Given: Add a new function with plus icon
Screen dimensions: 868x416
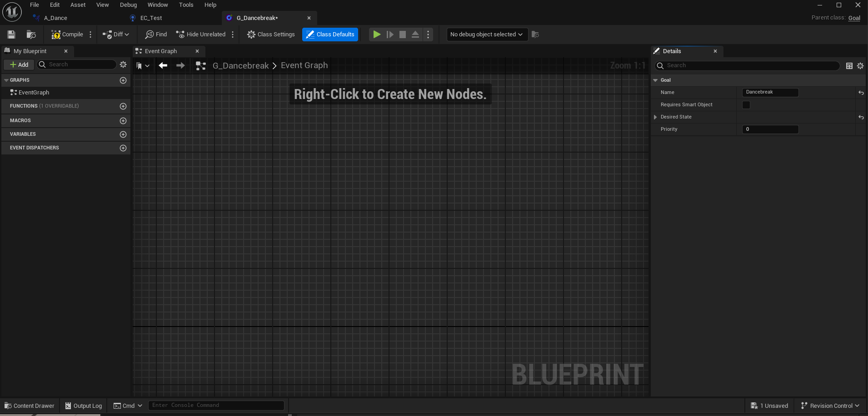Looking at the screenshot, I should tap(123, 106).
